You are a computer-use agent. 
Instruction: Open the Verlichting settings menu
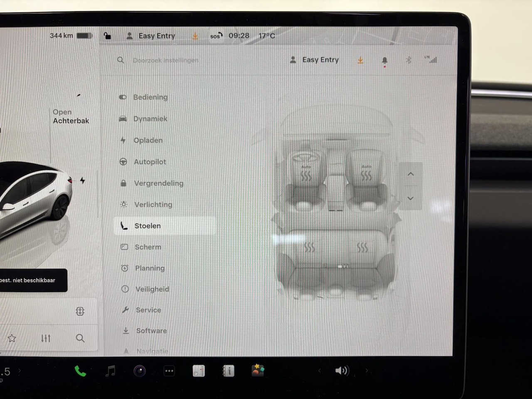(153, 204)
